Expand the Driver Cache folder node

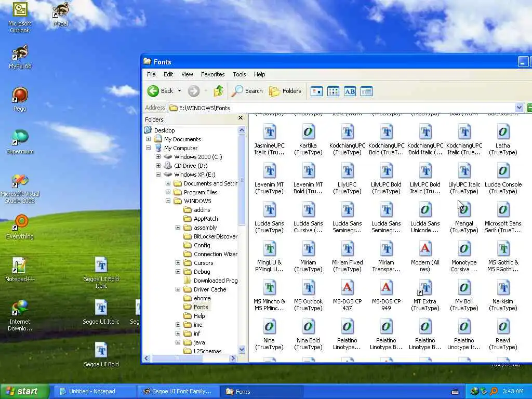[x=178, y=289]
